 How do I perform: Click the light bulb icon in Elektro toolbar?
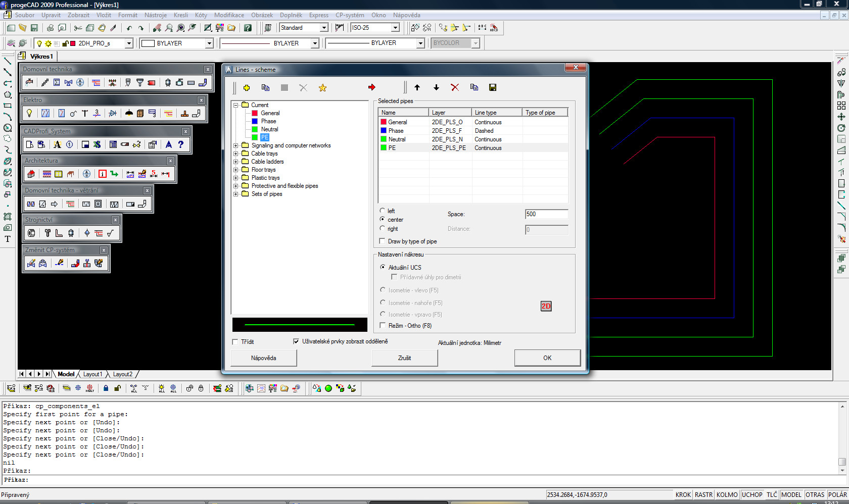[29, 113]
